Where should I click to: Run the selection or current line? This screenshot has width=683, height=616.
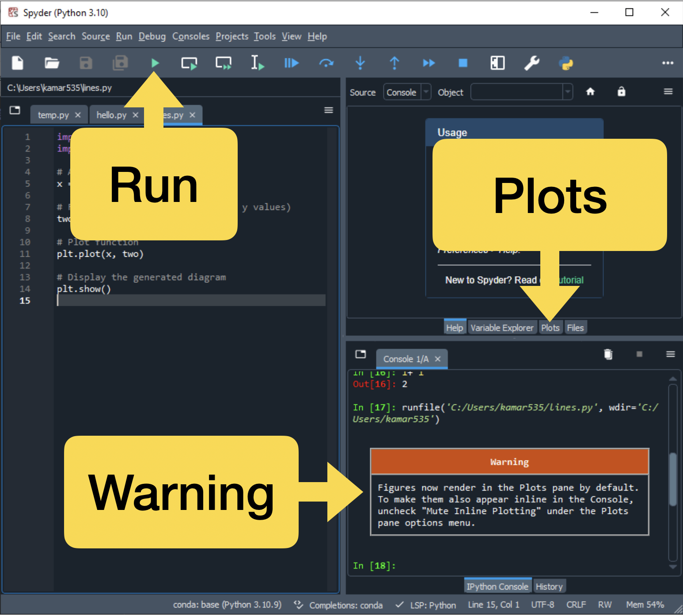[x=257, y=63]
